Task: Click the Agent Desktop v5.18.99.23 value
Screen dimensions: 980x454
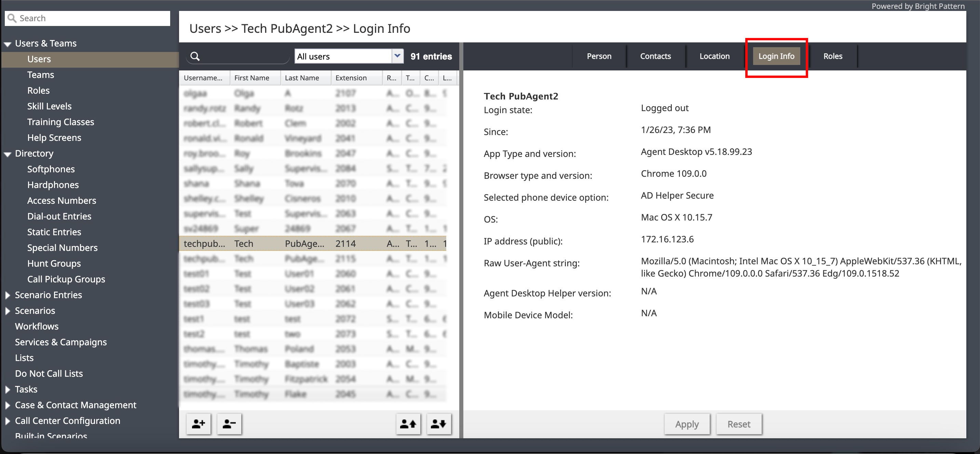Action: tap(696, 151)
